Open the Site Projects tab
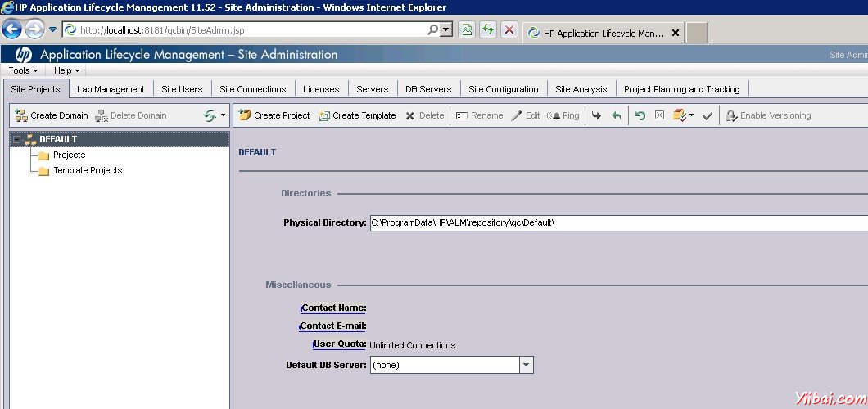Viewport: 868px width, 409px height. click(35, 89)
